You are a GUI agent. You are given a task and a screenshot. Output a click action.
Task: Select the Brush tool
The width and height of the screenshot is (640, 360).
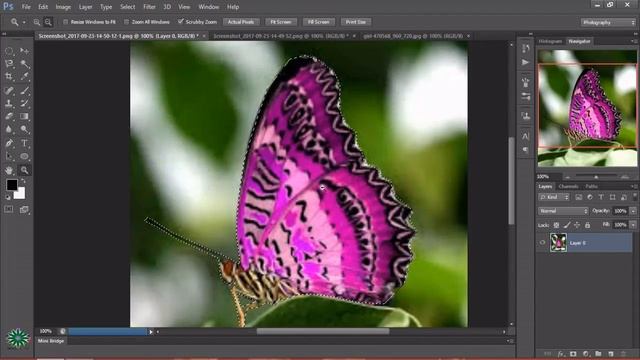[x=24, y=91]
